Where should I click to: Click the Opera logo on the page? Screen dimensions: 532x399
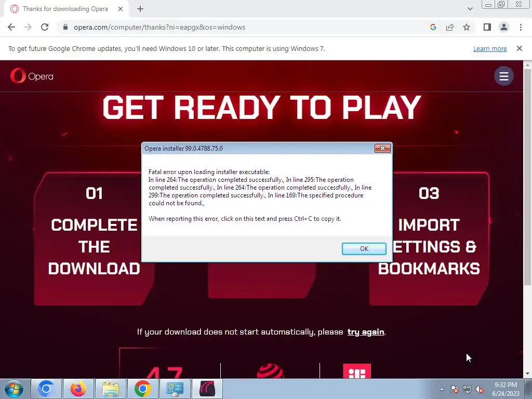[32, 76]
